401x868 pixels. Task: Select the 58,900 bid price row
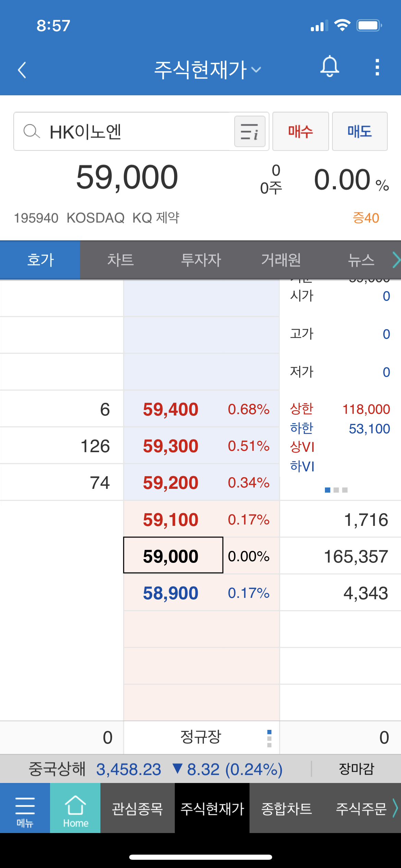201,593
